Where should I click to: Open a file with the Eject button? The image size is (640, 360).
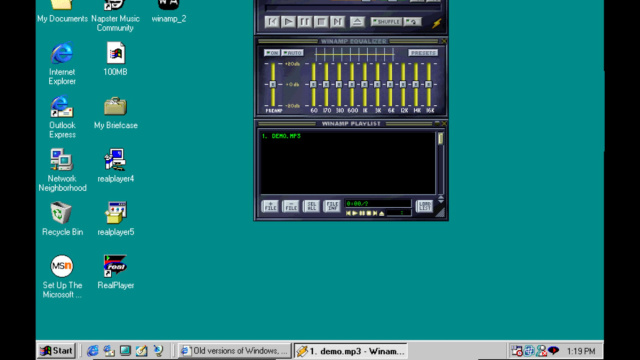click(357, 22)
